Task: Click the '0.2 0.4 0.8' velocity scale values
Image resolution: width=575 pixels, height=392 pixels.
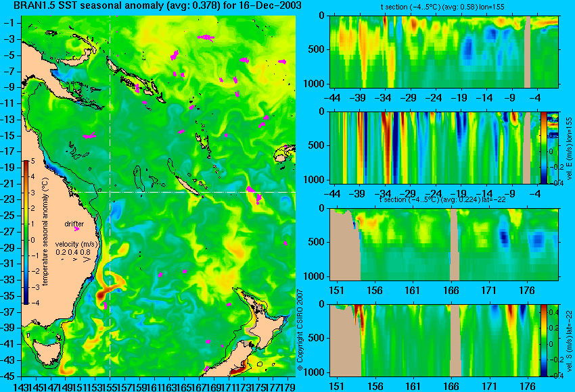Action: [x=73, y=252]
